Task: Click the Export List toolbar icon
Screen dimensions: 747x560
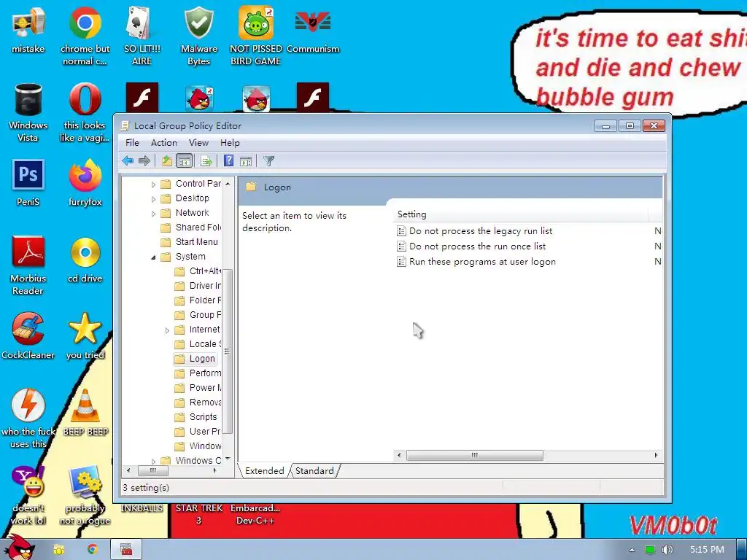Action: coord(206,161)
